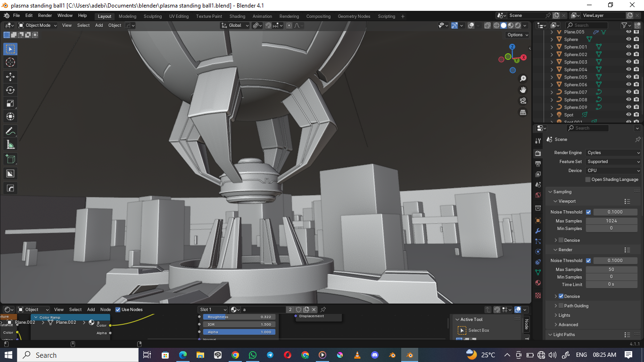Open the material Slot 1 dropdown
The height and width of the screenshot is (362, 644).
coord(213,310)
